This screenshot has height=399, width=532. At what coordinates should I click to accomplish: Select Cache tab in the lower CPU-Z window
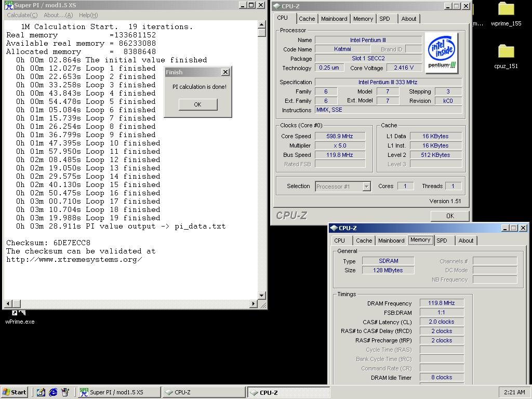[x=364, y=241]
